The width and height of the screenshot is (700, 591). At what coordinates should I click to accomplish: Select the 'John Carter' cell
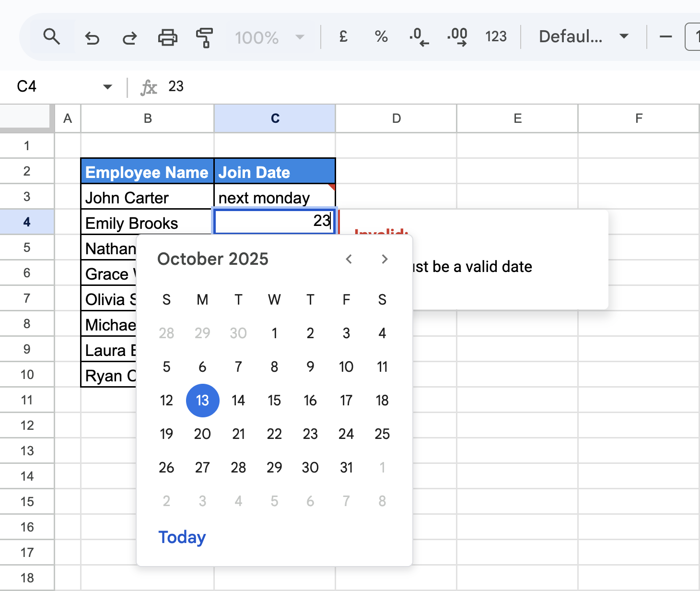(x=147, y=197)
